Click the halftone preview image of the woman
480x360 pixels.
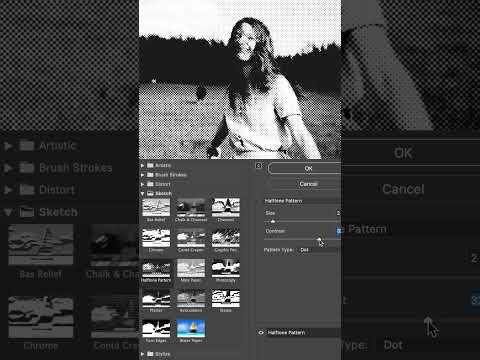pos(240,79)
